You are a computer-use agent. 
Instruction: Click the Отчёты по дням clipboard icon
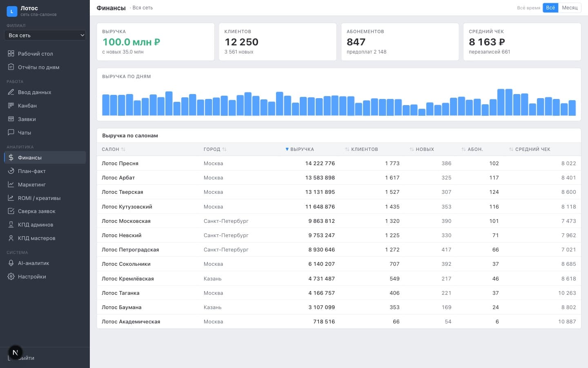point(11,67)
